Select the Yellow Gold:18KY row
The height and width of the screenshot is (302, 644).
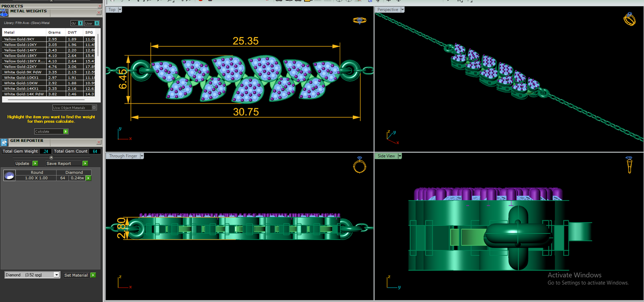click(x=49, y=56)
